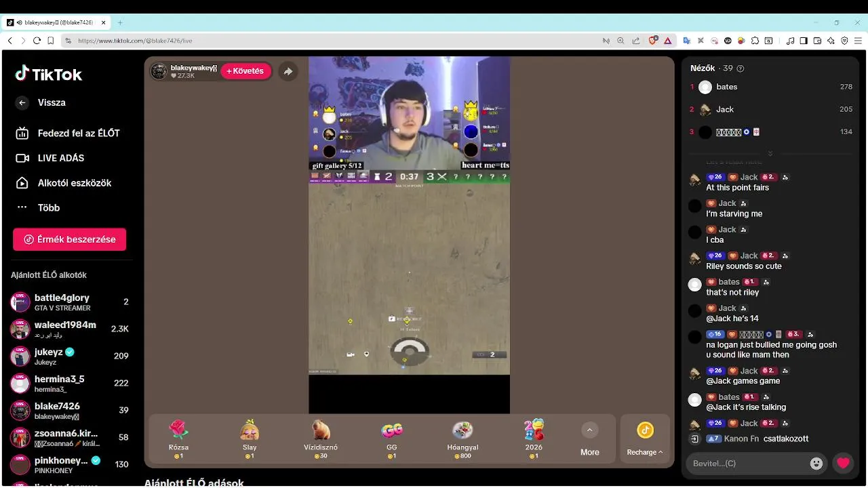This screenshot has height=488, width=868.
Task: Open a new browser tab
Action: 120,22
